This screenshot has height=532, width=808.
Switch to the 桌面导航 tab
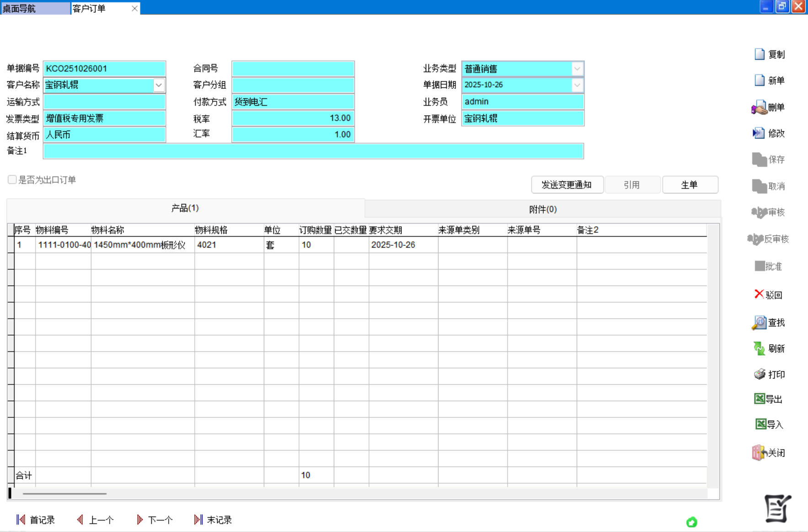coord(35,8)
